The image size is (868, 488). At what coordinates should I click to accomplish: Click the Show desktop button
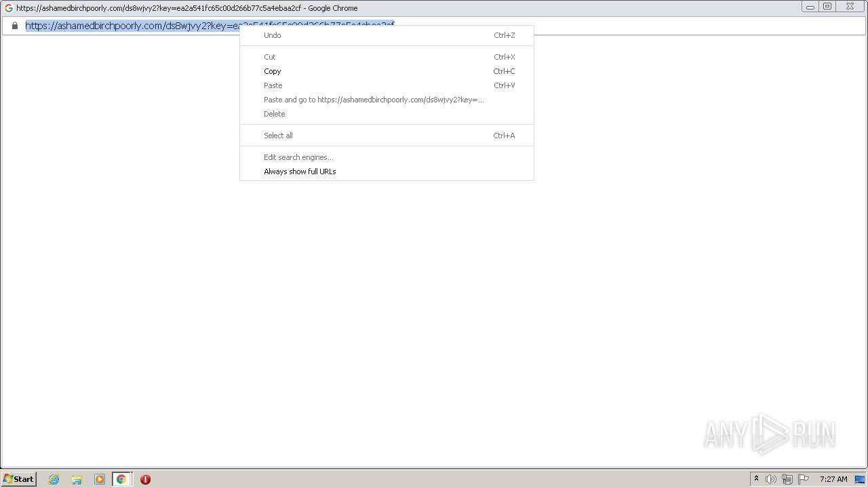[861, 479]
